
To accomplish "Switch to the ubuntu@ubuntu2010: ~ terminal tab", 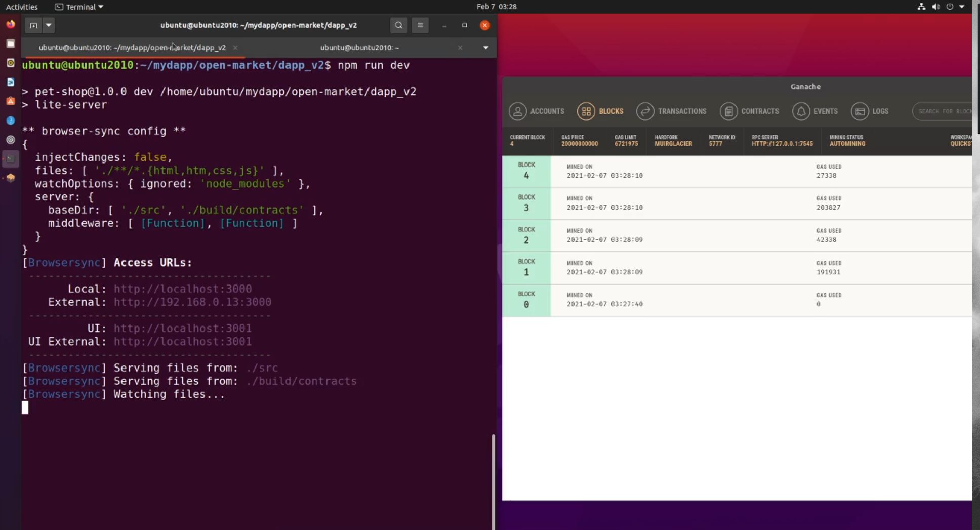I will (x=359, y=48).
